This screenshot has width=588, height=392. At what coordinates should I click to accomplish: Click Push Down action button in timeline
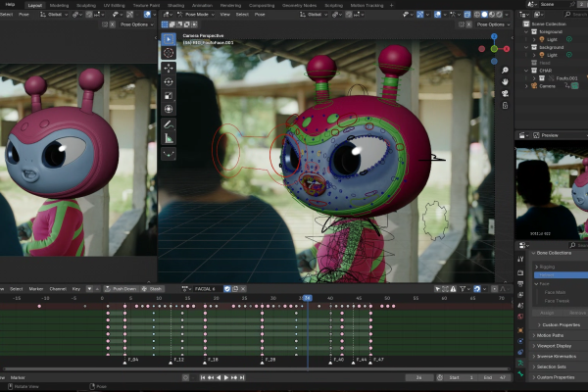121,289
